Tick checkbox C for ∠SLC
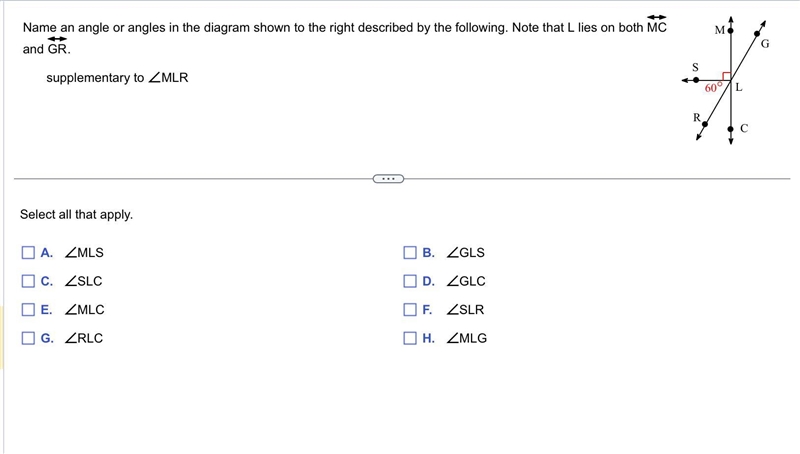 pos(28,281)
